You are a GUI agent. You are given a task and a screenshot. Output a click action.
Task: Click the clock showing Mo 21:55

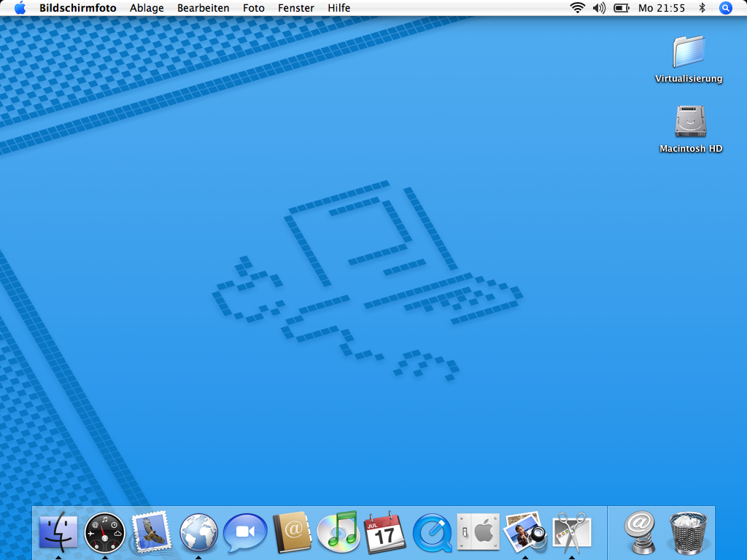pos(661,8)
